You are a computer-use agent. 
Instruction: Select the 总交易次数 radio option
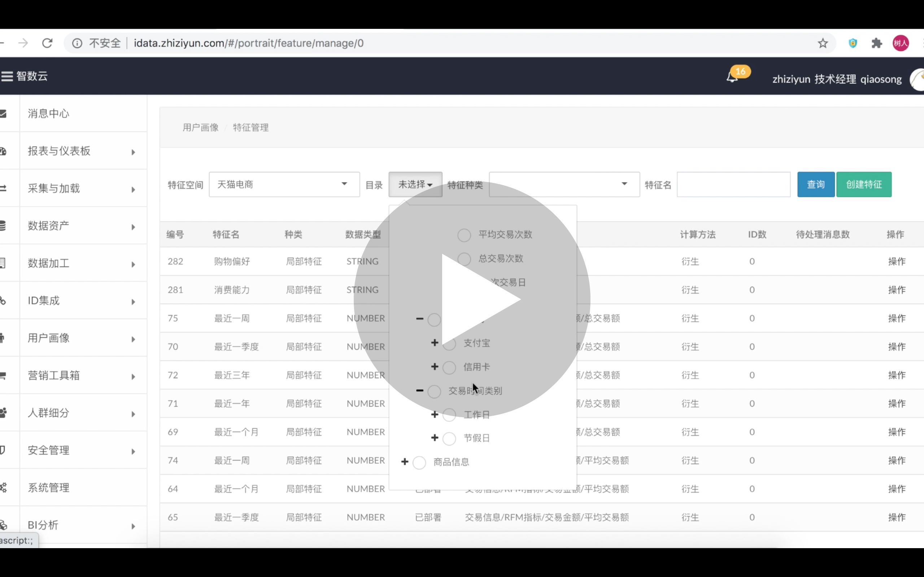[x=464, y=259]
